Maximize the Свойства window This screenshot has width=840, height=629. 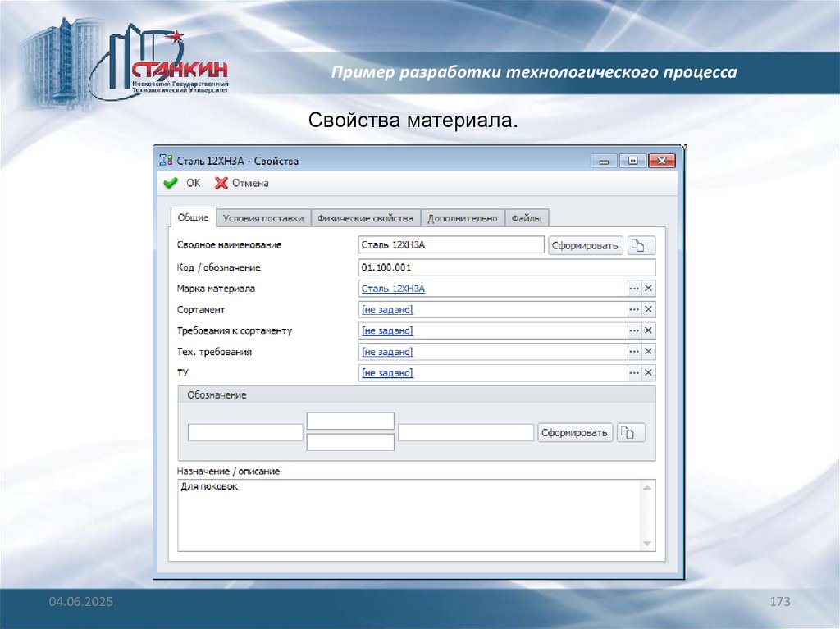tap(632, 161)
